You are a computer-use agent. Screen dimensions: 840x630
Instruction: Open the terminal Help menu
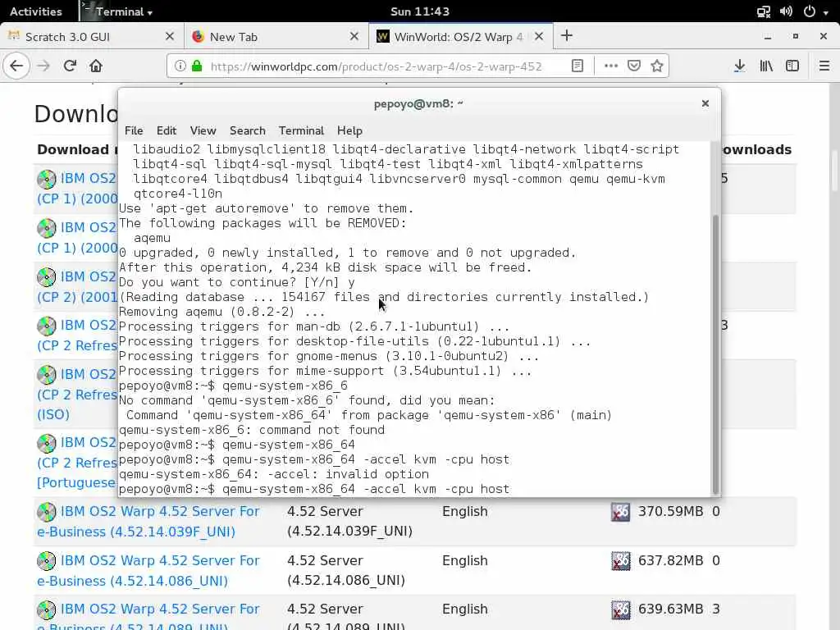349,130
